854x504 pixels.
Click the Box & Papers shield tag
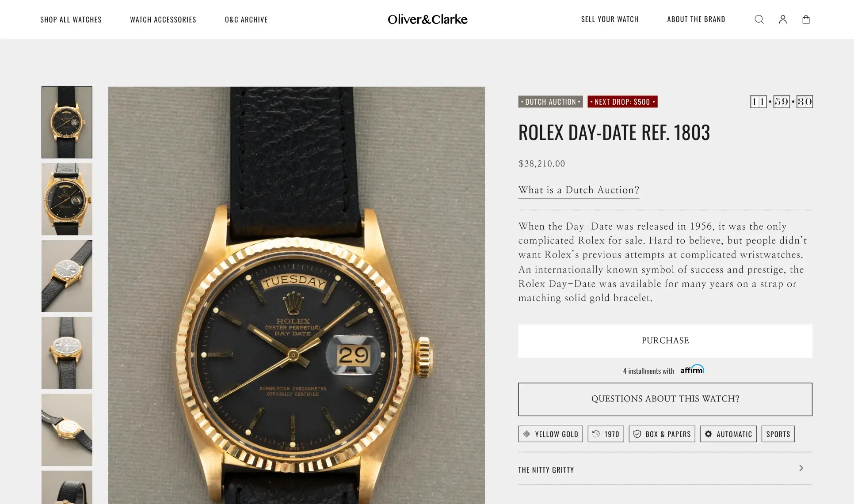coord(662,434)
